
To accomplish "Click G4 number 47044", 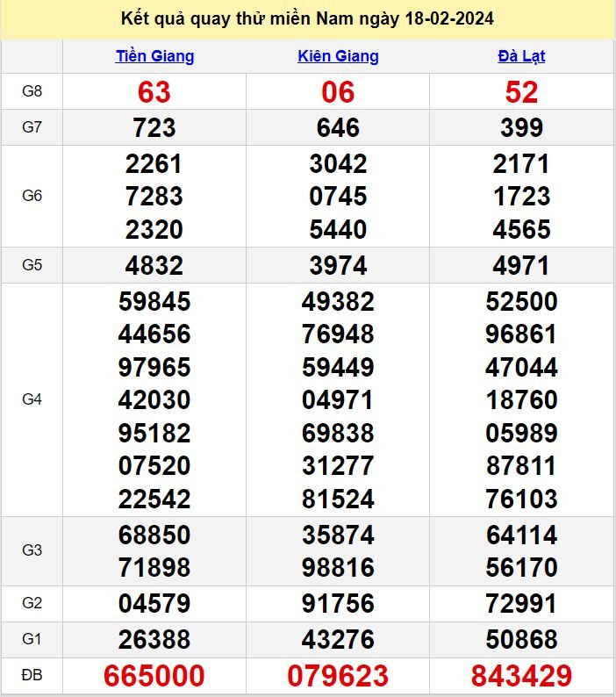I will (x=521, y=368).
